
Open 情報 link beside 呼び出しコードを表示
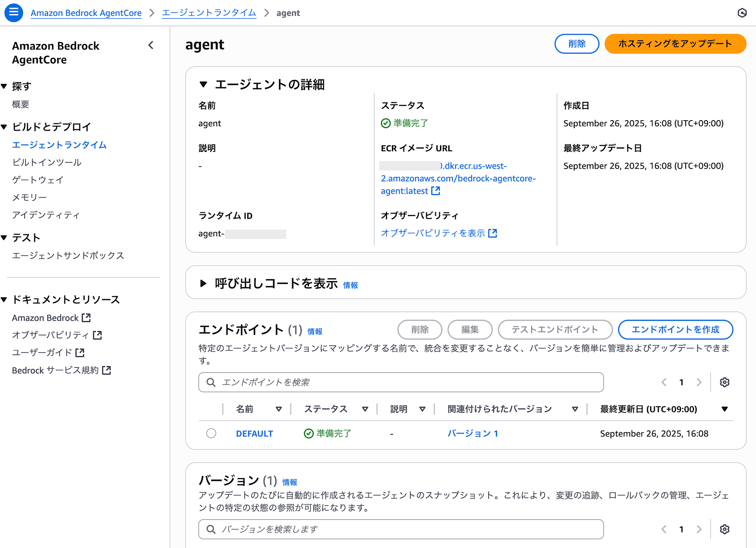[350, 285]
